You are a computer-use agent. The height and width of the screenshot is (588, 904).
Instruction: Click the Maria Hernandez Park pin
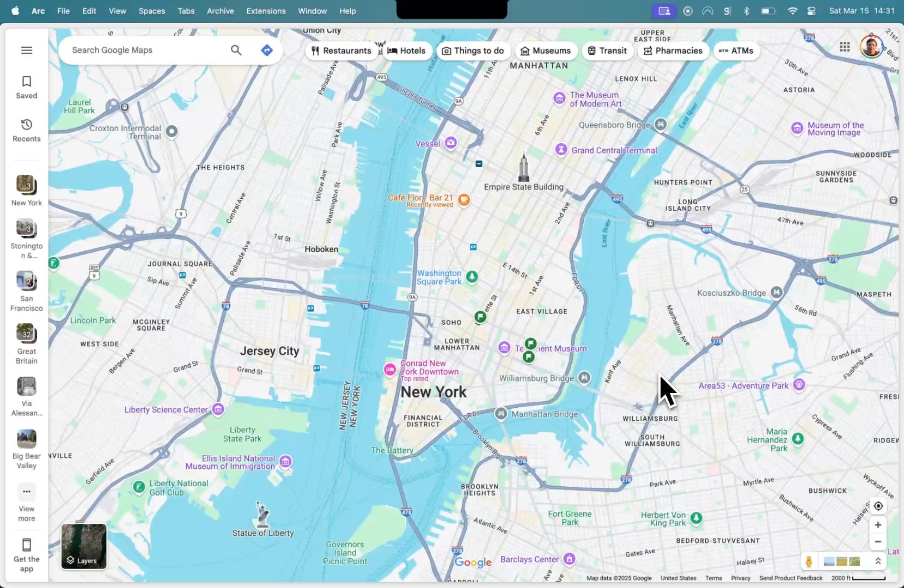coord(798,439)
